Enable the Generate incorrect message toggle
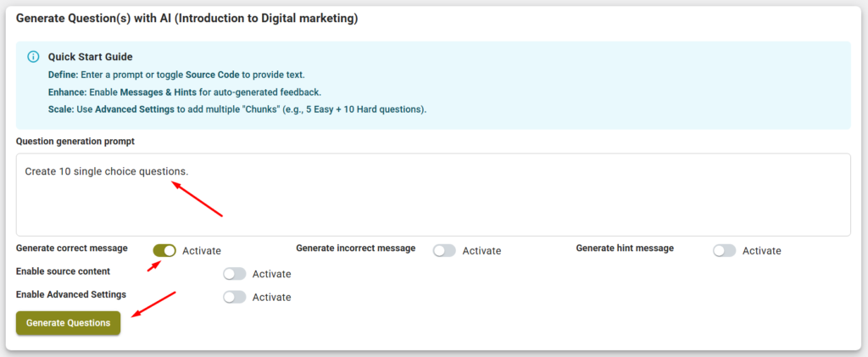Screen dimensions: 868x357 pos(444,251)
